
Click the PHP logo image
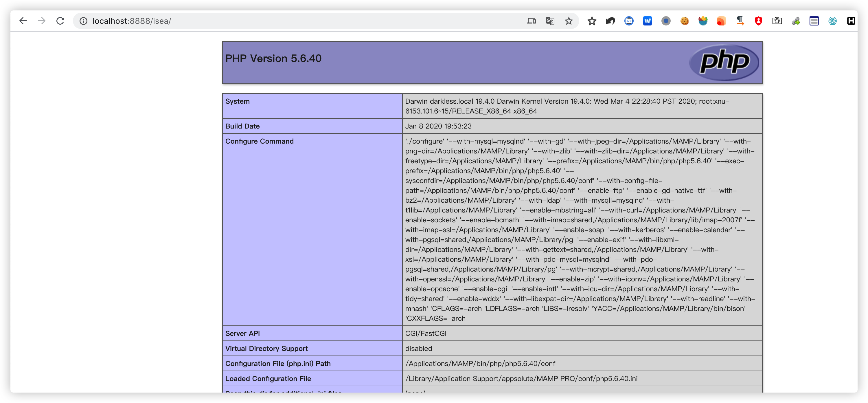(x=724, y=62)
